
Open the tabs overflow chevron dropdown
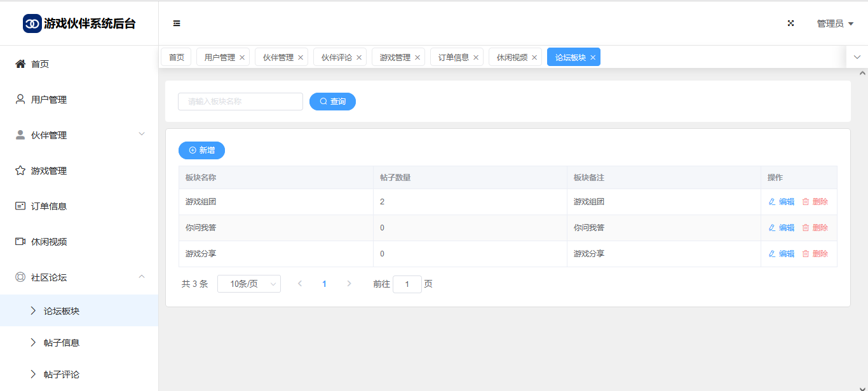click(x=857, y=57)
